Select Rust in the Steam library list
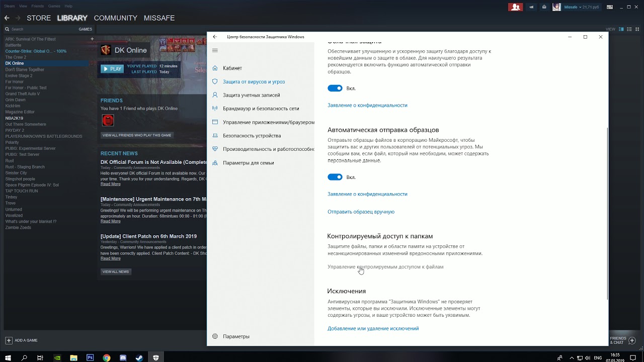The height and width of the screenshot is (362, 644). pyautogui.click(x=10, y=161)
